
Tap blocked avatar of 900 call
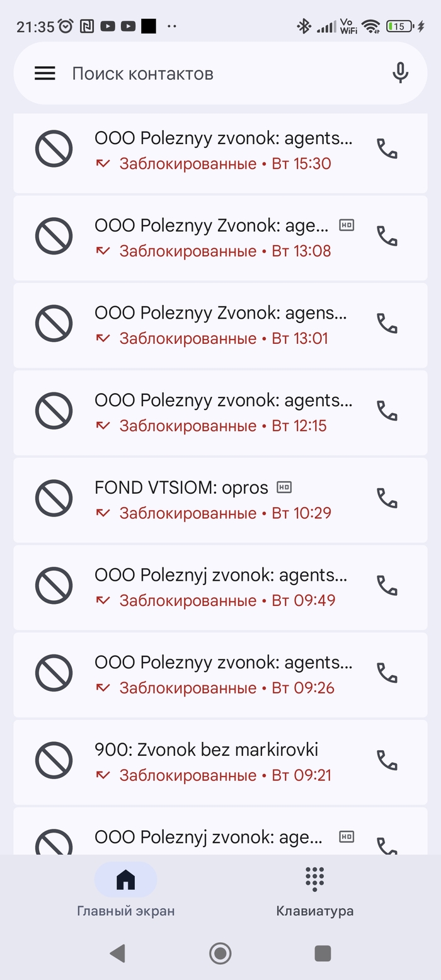click(x=54, y=761)
